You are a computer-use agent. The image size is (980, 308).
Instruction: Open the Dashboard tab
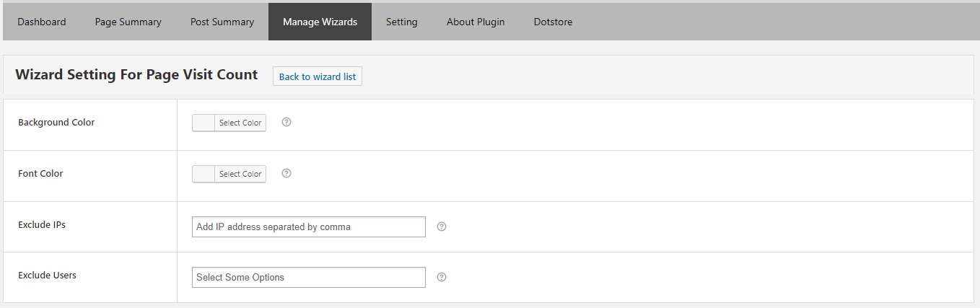42,22
